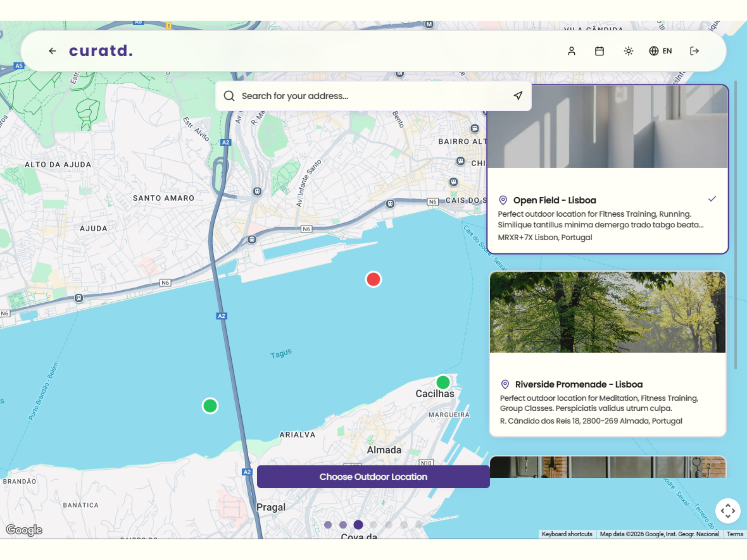Image resolution: width=747 pixels, height=560 pixels.
Task: Toggle fullscreen map view button
Action: click(728, 511)
